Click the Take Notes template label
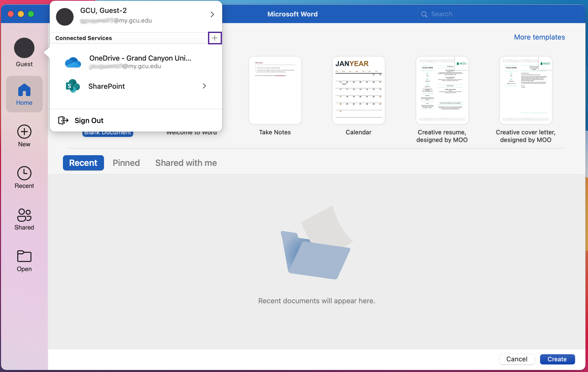The height and width of the screenshot is (372, 588). pyautogui.click(x=275, y=132)
